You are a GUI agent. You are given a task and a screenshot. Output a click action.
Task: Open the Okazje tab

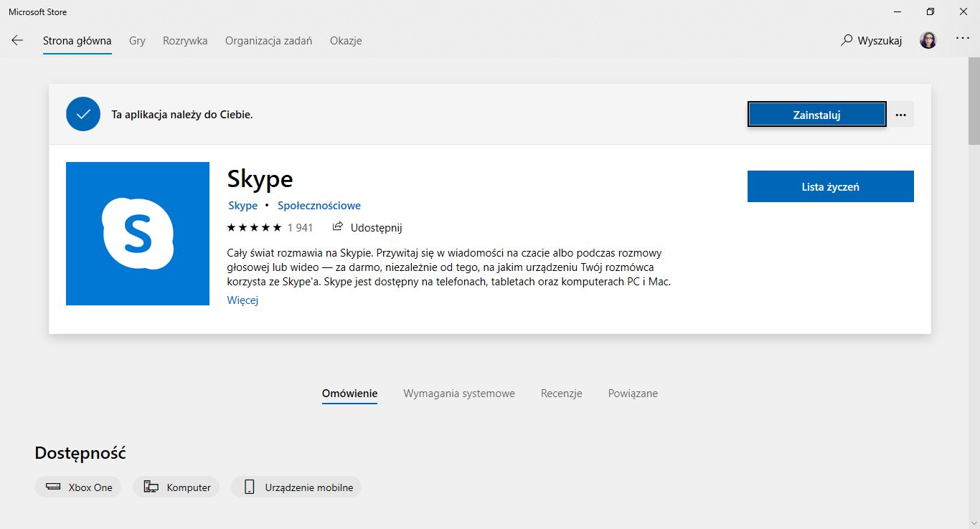pyautogui.click(x=346, y=41)
